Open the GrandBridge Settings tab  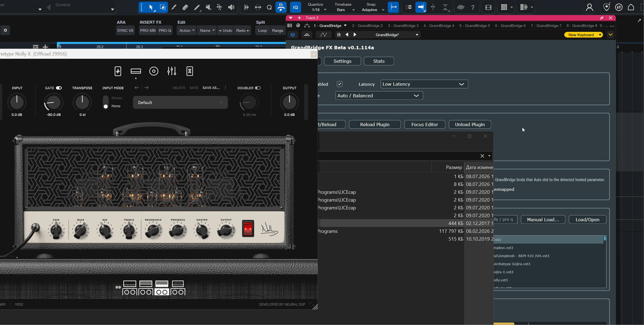[342, 61]
